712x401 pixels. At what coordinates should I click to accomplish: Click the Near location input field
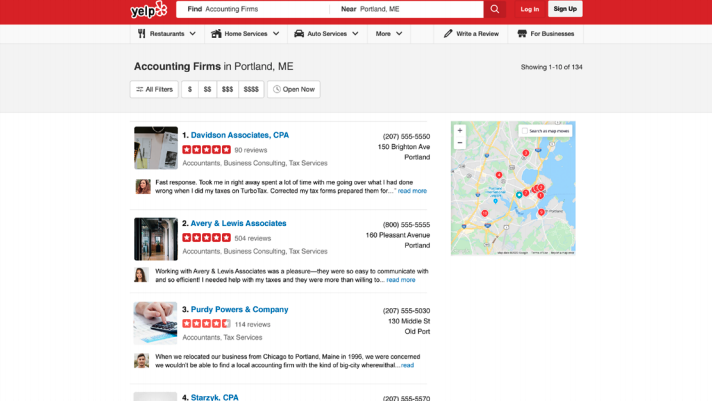415,9
